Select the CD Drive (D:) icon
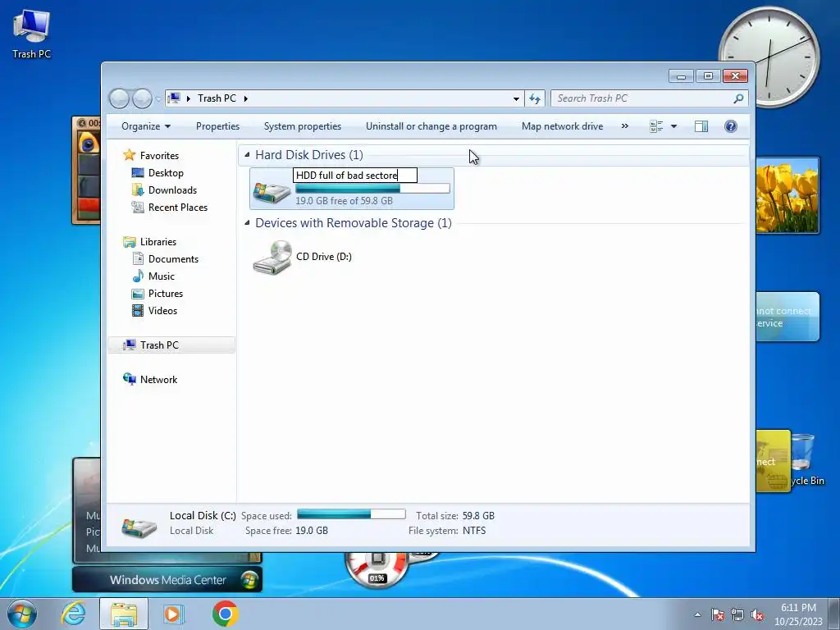The image size is (840, 630). coord(272,257)
